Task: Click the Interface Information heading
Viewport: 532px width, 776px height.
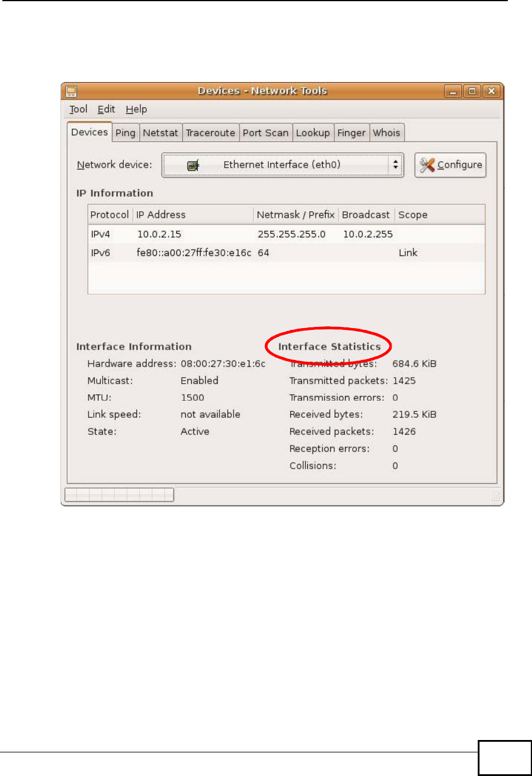Action: (134, 346)
